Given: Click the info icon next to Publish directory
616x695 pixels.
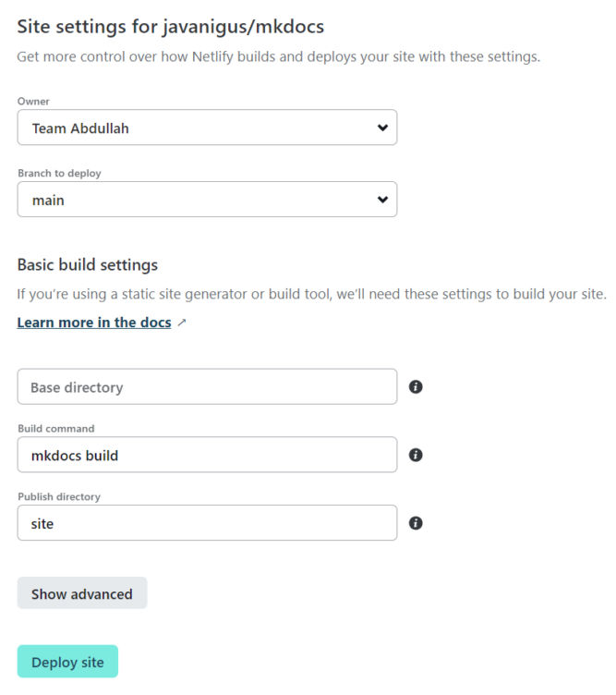Looking at the screenshot, I should [416, 523].
